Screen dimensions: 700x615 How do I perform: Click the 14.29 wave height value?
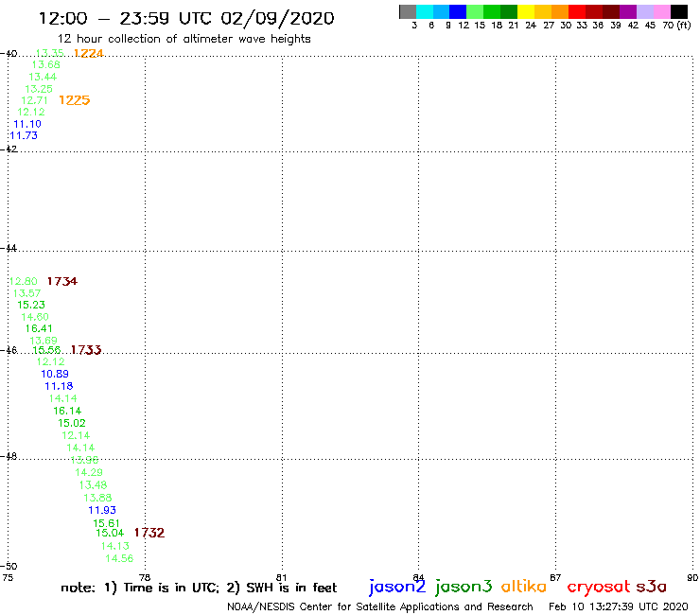89,472
